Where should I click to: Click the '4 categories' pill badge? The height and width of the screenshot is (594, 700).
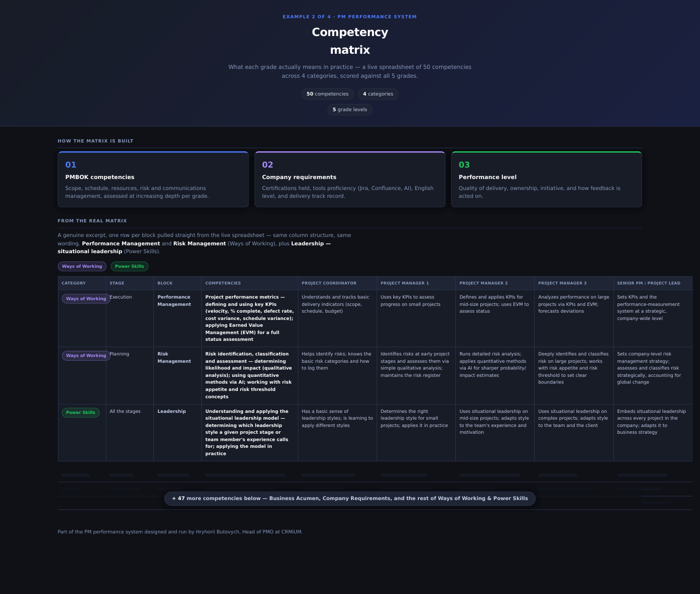378,94
